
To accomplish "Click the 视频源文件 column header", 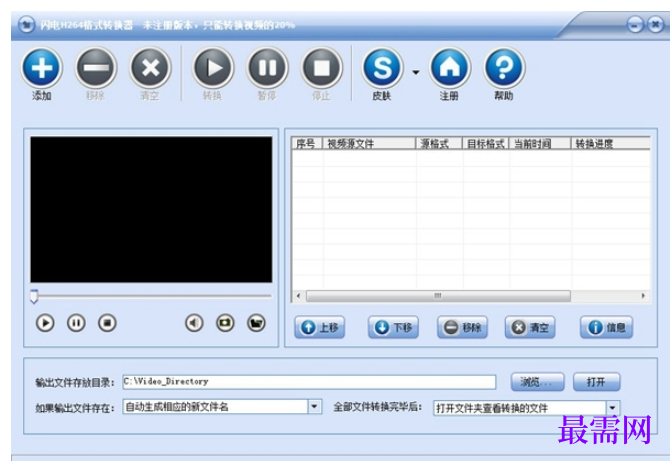I will 369,144.
